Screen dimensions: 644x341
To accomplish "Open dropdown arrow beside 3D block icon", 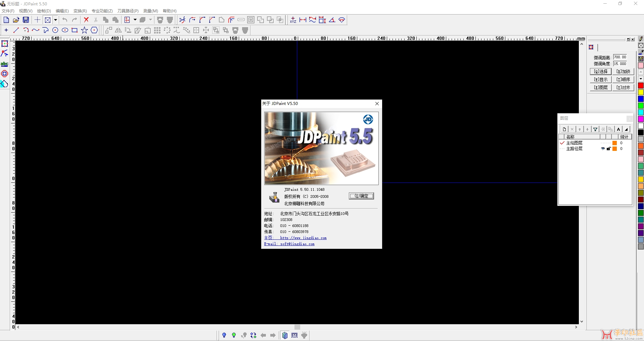I will tap(150, 20).
